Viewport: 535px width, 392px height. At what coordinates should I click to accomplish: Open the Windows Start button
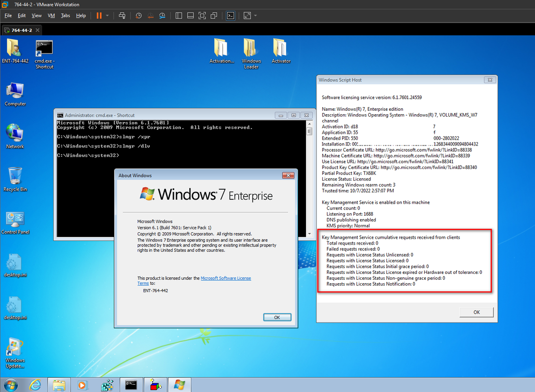11,385
